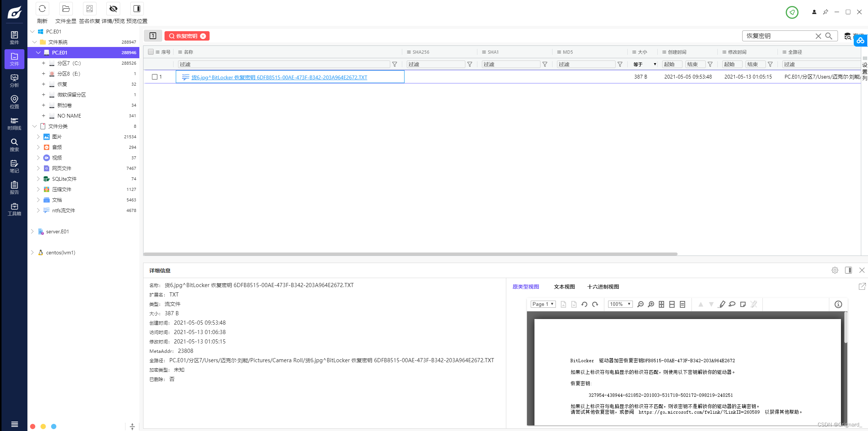This screenshot has height=431, width=868.
Task: Click the search magnifier in search box
Action: coord(829,36)
